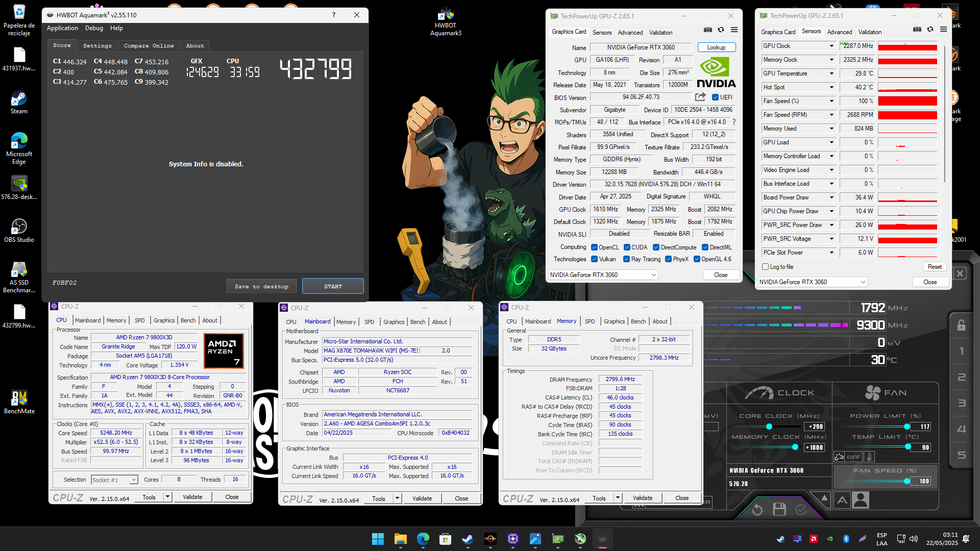980x551 pixels.
Task: Expand the GPU Temperature sensor dropdown
Action: (x=831, y=73)
